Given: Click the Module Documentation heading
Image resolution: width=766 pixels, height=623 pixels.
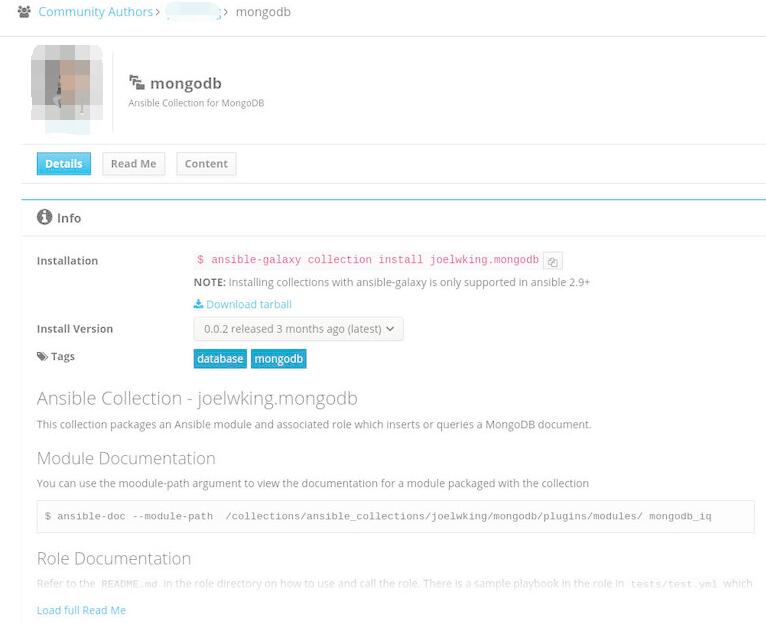Looking at the screenshot, I should 126,458.
